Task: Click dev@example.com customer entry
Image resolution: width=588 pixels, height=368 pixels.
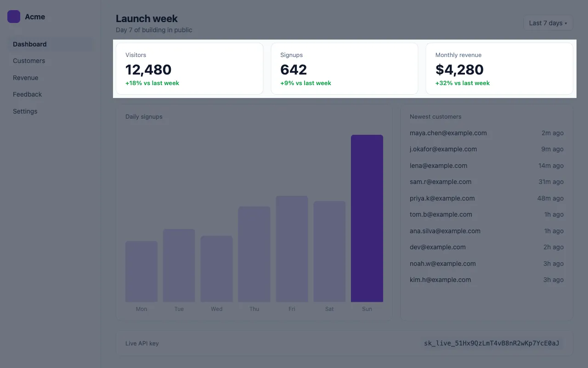Action: [486, 247]
